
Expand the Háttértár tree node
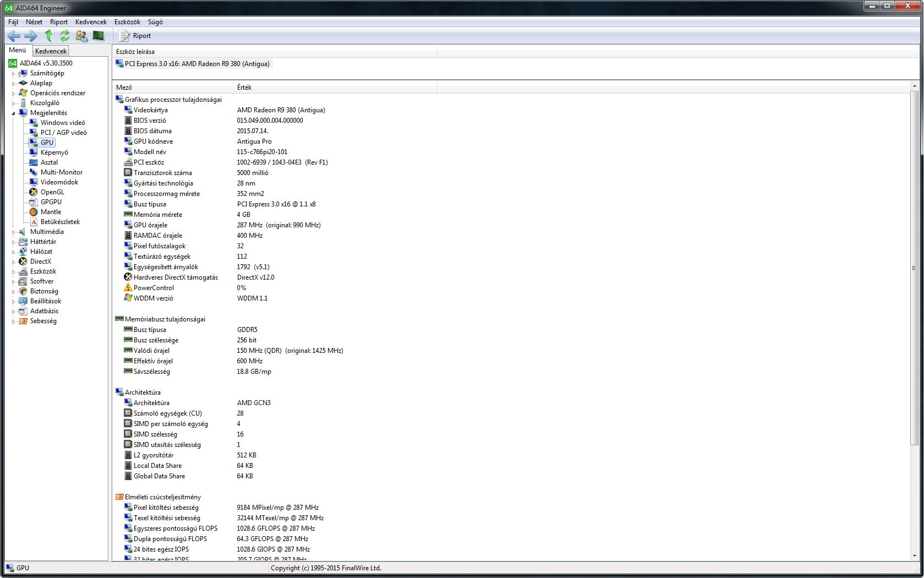pos(14,242)
